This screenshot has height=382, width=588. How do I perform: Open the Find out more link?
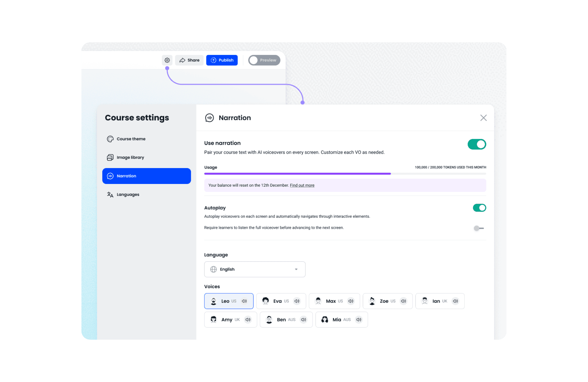point(302,185)
